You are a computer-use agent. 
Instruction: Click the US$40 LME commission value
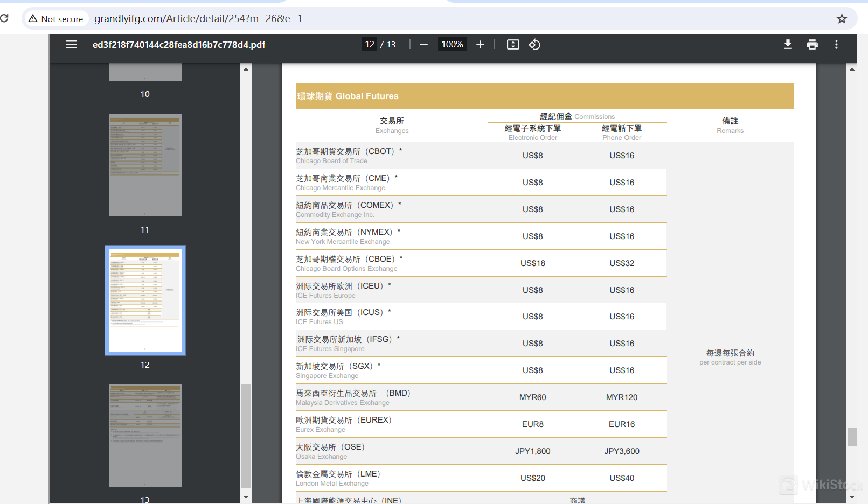click(x=622, y=478)
